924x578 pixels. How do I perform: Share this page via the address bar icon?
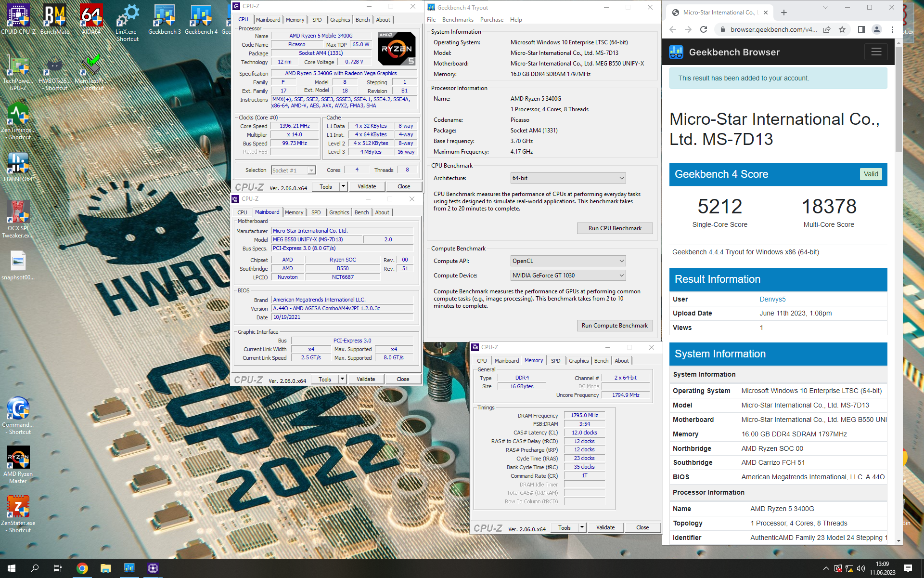pyautogui.click(x=827, y=29)
